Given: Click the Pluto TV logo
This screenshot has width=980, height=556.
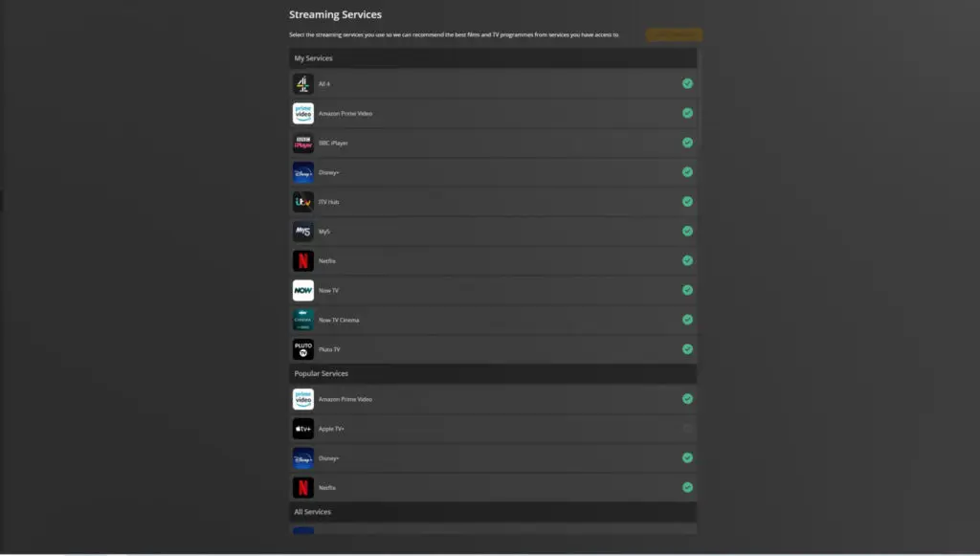Looking at the screenshot, I should [x=303, y=349].
